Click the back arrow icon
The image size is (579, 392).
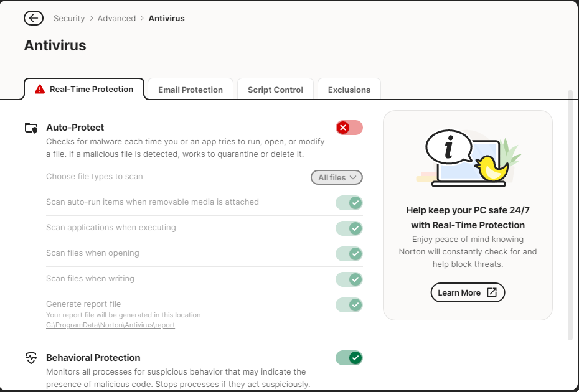(x=34, y=18)
